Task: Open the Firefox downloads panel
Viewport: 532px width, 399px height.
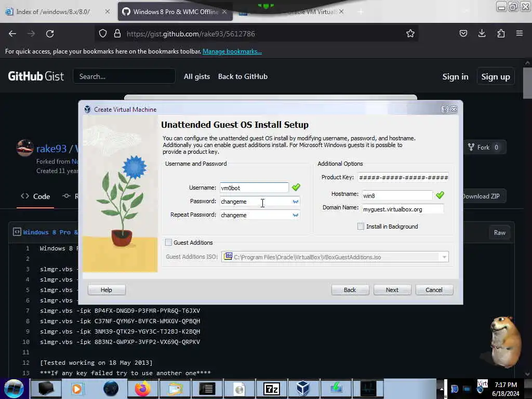Action: pos(482,34)
